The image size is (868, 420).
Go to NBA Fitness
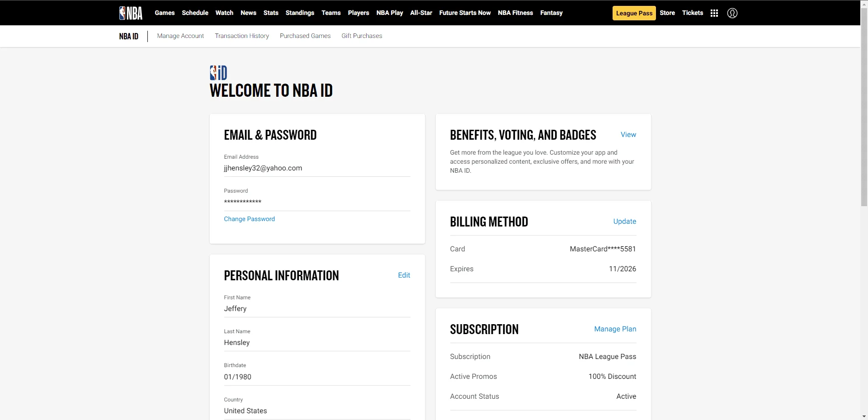coord(515,13)
